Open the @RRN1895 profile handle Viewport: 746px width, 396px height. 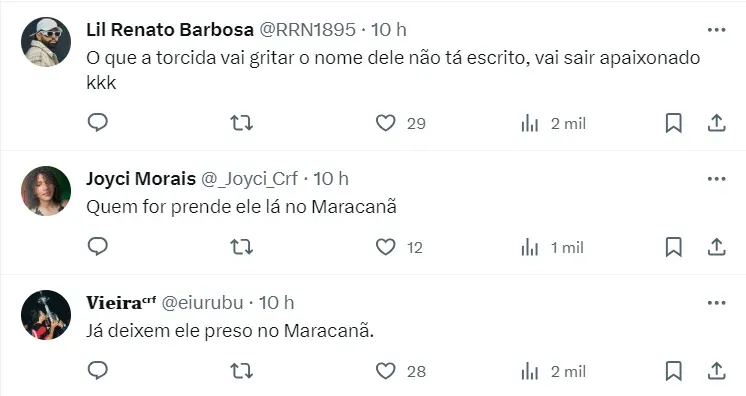[307, 30]
